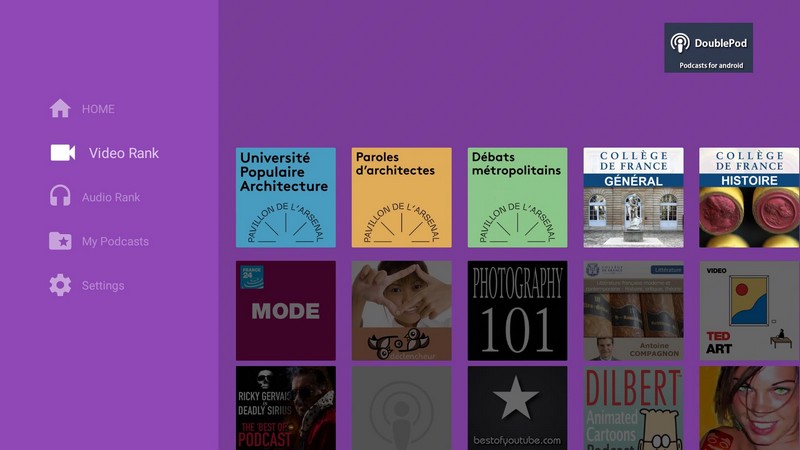
Task: Click the Video Rank camera icon
Action: 63,153
